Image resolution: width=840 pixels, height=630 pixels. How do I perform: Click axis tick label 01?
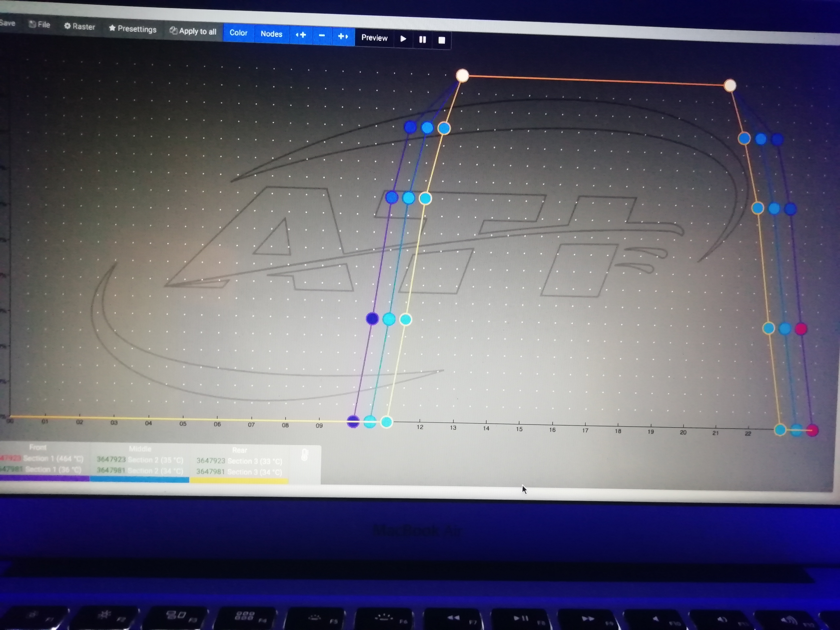point(45,422)
